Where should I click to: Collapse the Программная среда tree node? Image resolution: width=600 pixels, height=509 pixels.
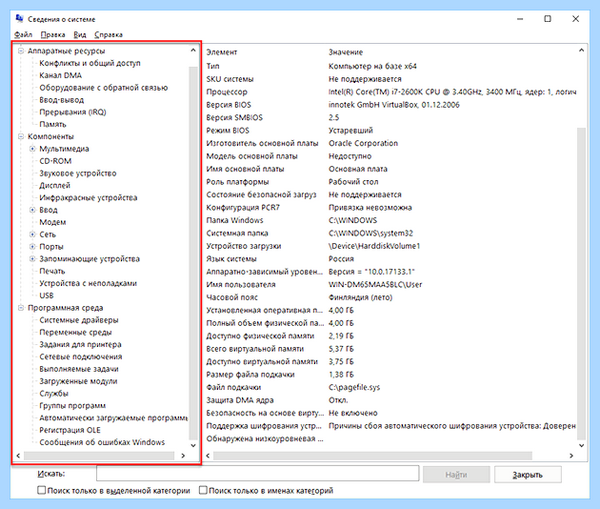21,308
